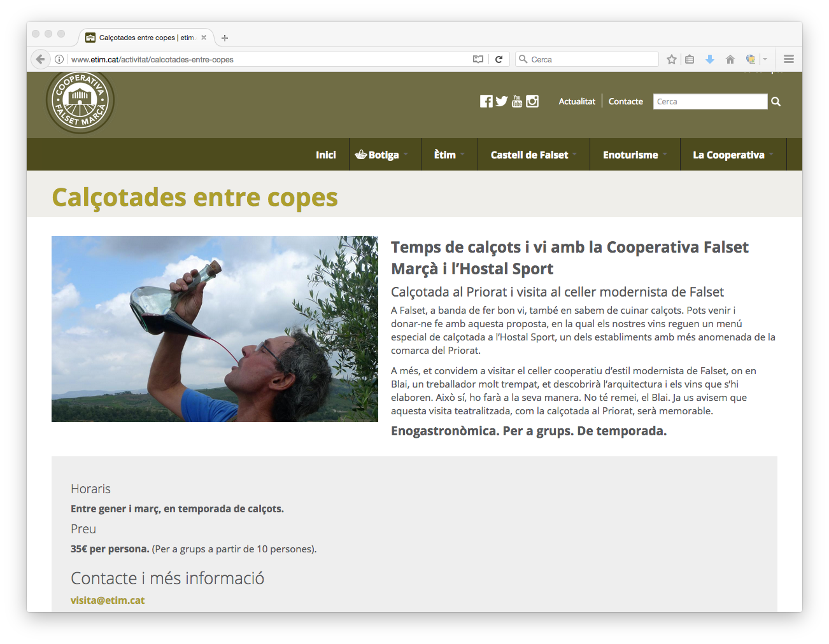Open the Castell de Falset menu
The image size is (829, 644).
533,155
